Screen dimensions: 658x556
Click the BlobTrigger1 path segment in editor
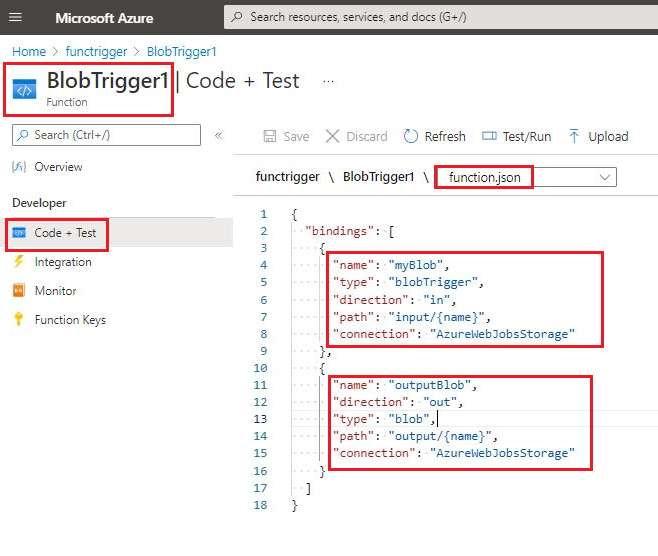click(x=378, y=177)
